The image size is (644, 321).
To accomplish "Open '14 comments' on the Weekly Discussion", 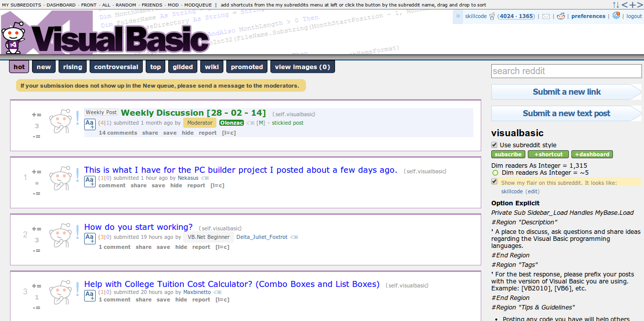I will point(118,133).
